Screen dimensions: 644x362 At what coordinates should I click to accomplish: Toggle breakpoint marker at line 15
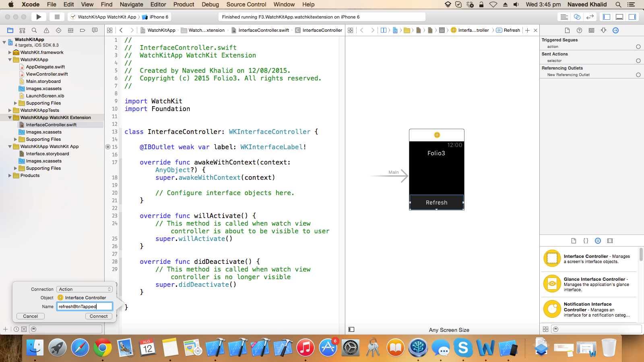point(107,147)
